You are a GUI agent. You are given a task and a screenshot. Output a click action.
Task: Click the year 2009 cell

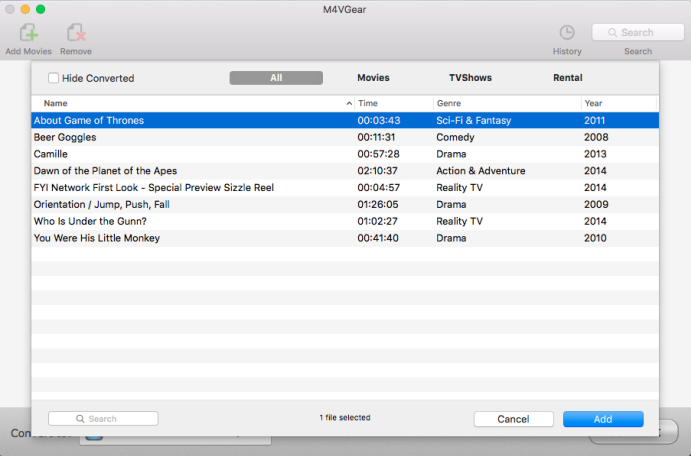pyautogui.click(x=596, y=204)
